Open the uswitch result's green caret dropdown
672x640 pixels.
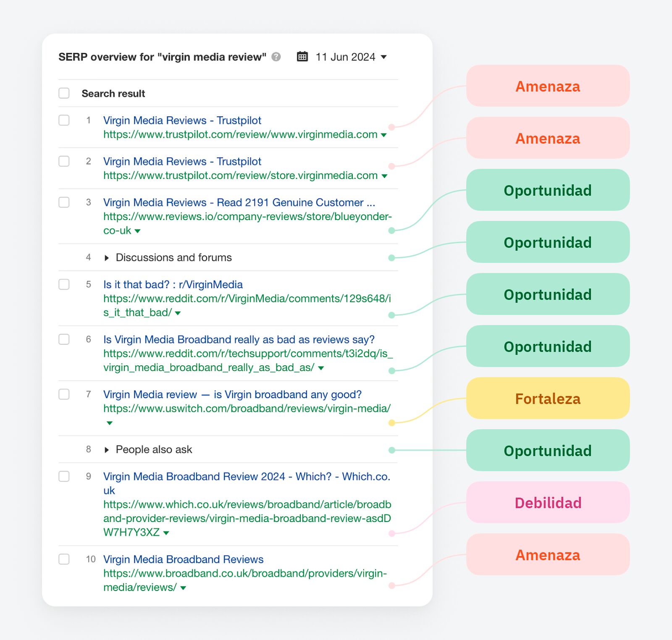tap(109, 423)
